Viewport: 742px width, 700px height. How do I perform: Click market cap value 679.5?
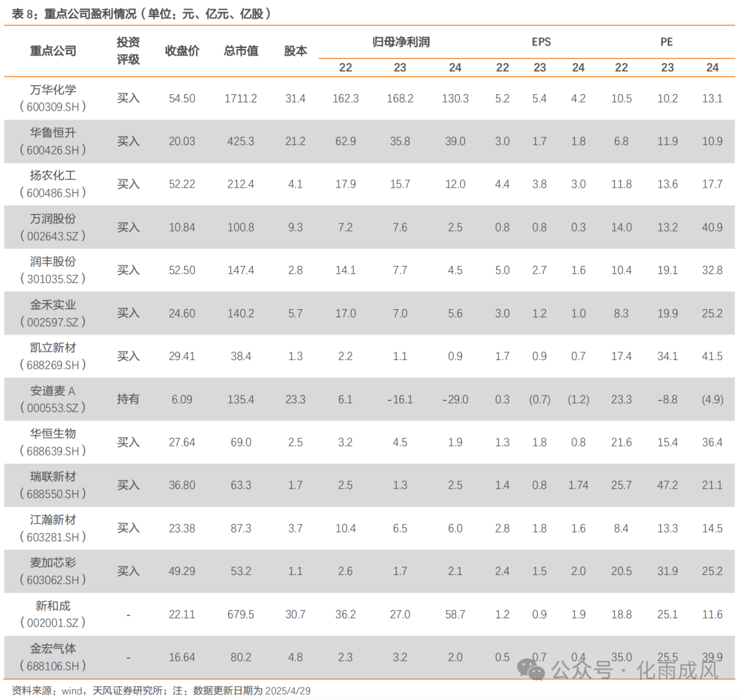click(241, 614)
